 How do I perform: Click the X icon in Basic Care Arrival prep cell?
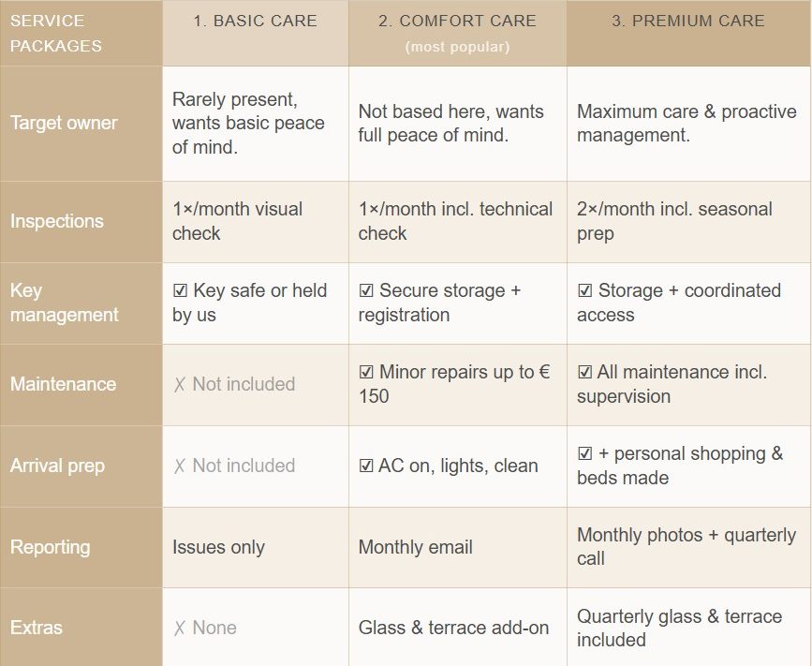pyautogui.click(x=179, y=466)
